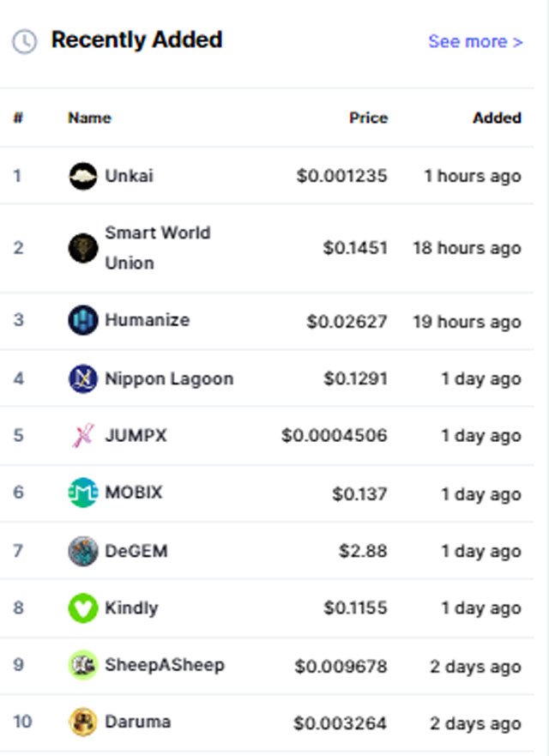Viewport: 549px width, 756px height.
Task: Click the DeGEM coin logo icon
Action: (x=83, y=551)
